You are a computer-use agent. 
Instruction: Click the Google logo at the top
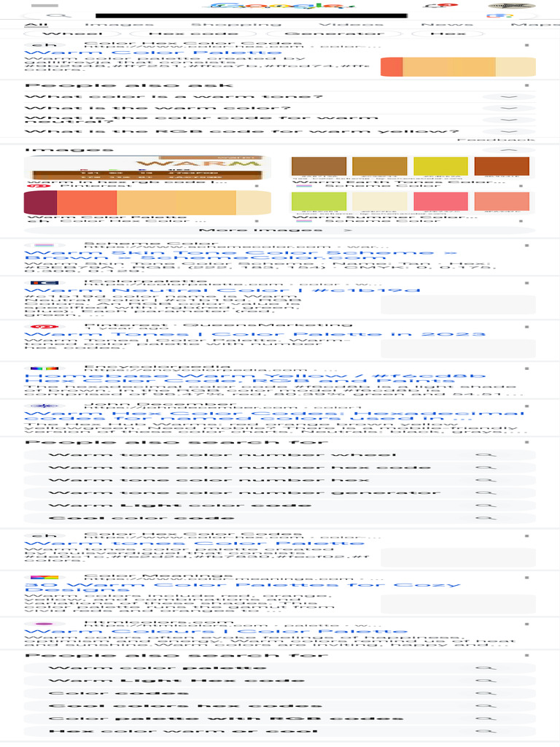coord(280,6)
